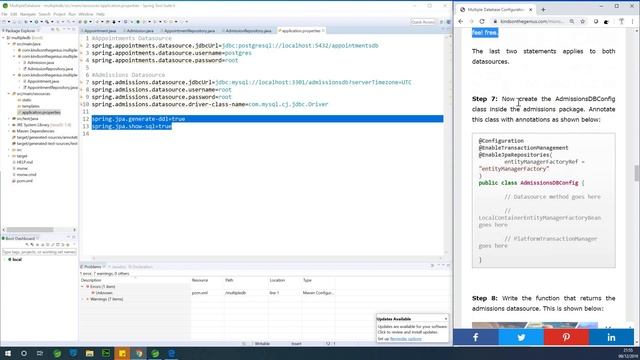This screenshot has width=640, height=360.
Task: Expand src/test/java folder
Action: pos(9,118)
